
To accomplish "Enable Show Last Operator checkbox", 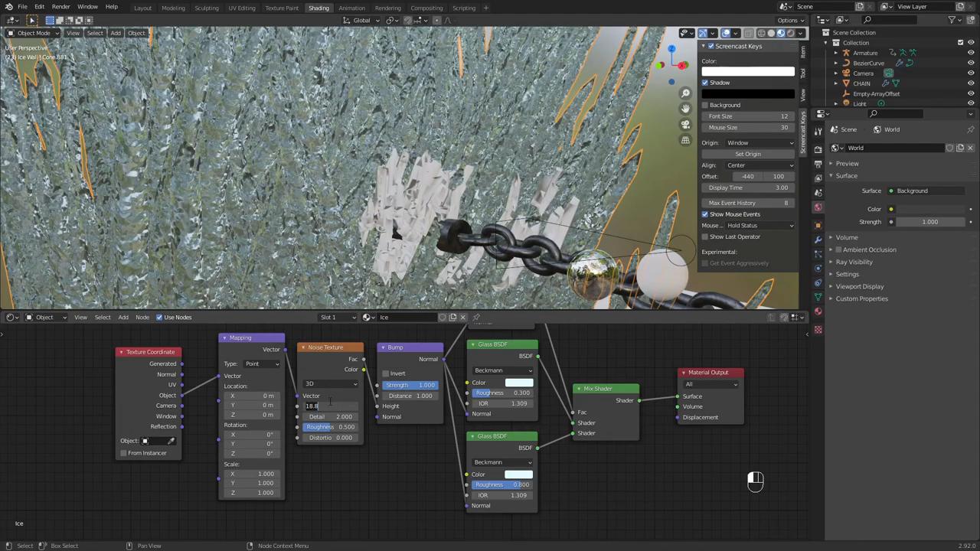I will (x=705, y=236).
